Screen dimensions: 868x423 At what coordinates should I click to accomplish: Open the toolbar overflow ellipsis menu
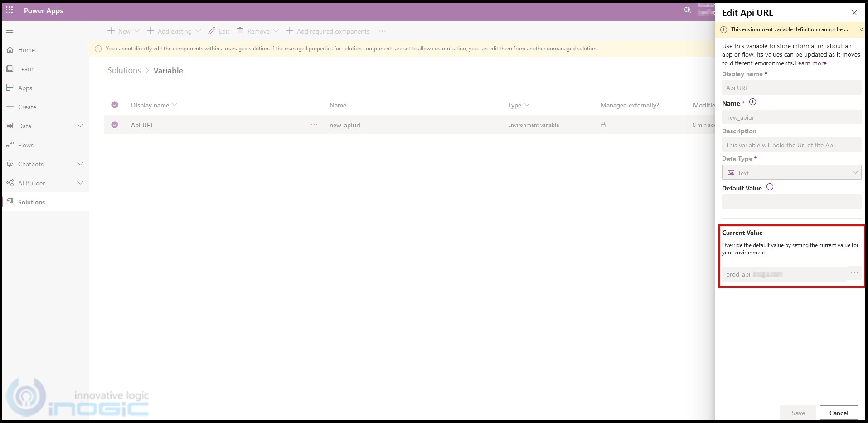382,31
